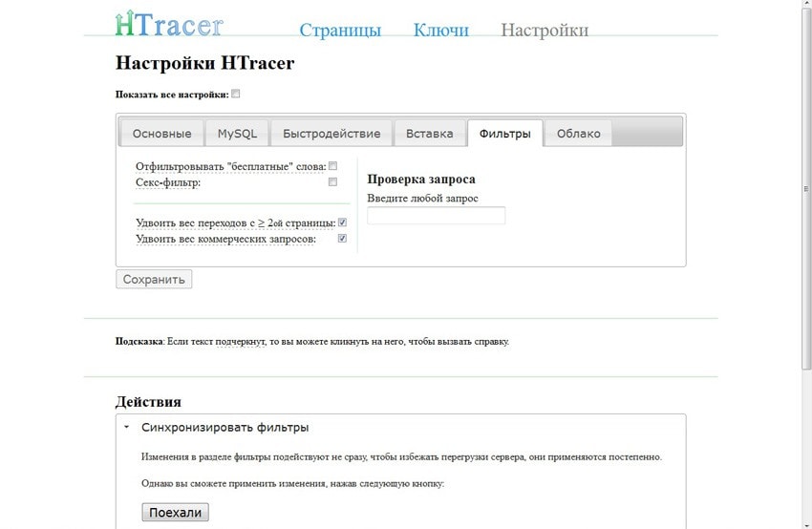
Task: Collapse the Синхронизировать фильтры section
Action: (224, 428)
